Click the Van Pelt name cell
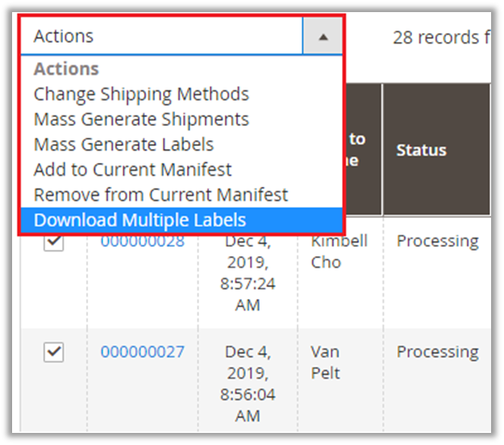This screenshot has width=504, height=445. pyautogui.click(x=326, y=362)
